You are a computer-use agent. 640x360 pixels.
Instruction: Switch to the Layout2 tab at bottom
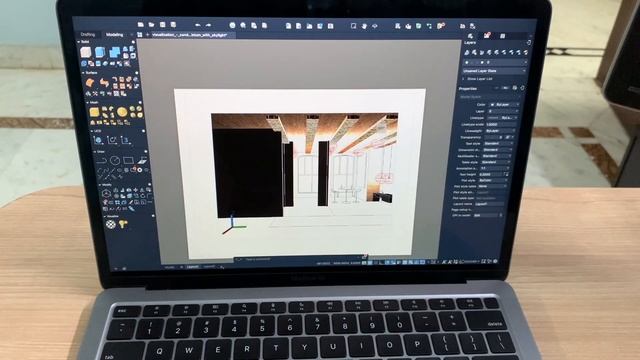click(209, 266)
